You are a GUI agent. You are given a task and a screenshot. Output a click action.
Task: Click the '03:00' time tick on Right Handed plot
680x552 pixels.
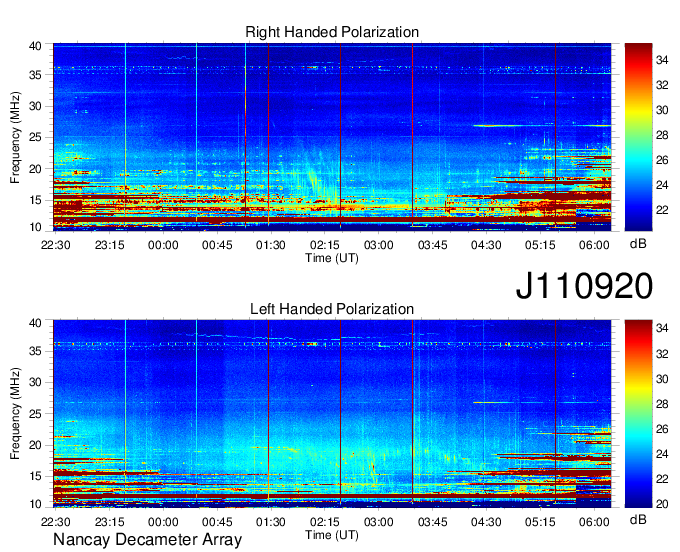(x=379, y=245)
